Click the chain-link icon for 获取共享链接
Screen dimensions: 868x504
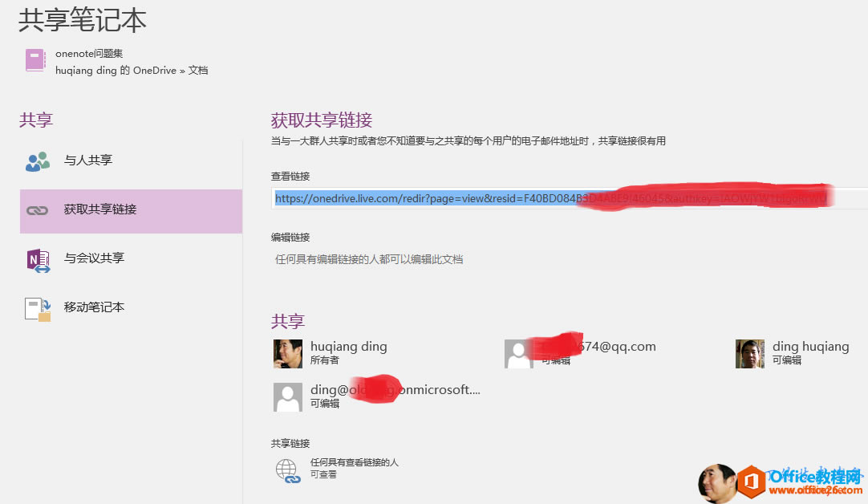37,210
